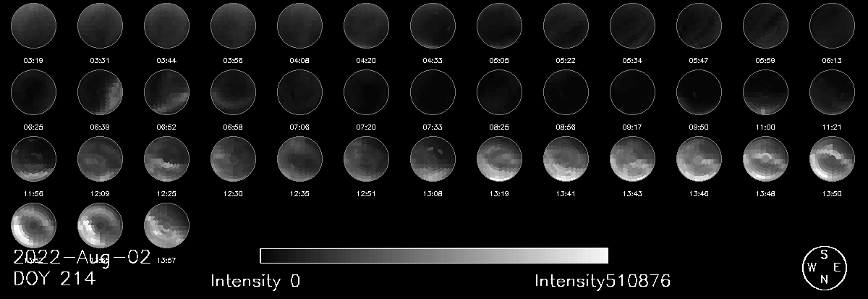Open the disk image for 07:33

tap(433, 92)
